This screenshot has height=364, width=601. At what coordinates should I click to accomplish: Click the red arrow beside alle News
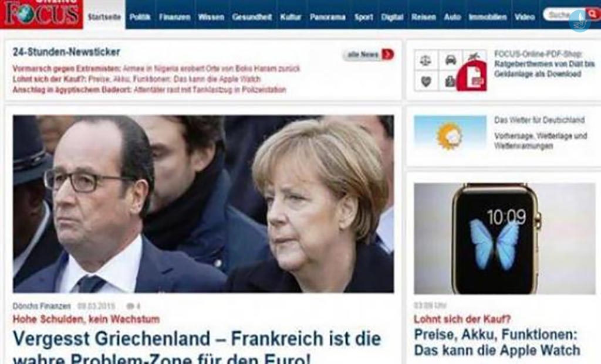pos(387,55)
